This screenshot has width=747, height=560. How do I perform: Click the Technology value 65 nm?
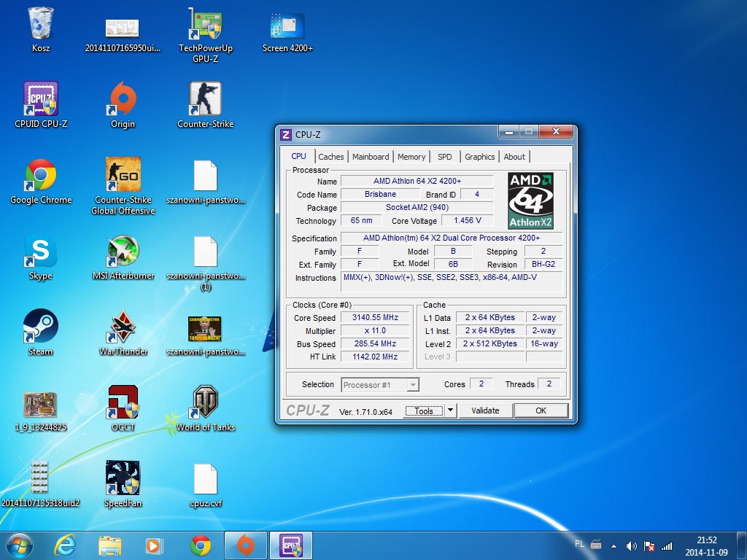361,220
